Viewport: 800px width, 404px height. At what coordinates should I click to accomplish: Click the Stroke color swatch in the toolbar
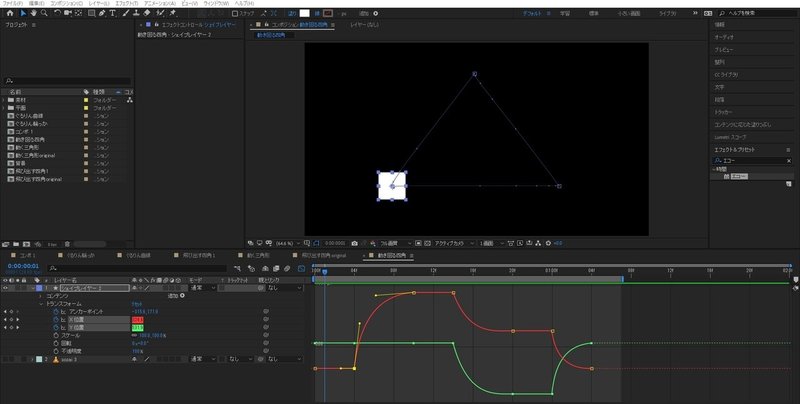click(x=328, y=13)
